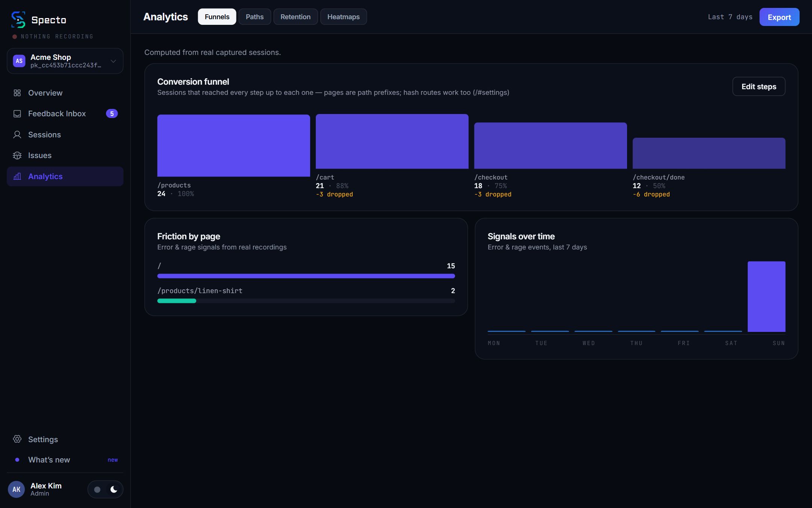The width and height of the screenshot is (812, 508).
Task: Open Issues in the sidebar
Action: pos(65,155)
